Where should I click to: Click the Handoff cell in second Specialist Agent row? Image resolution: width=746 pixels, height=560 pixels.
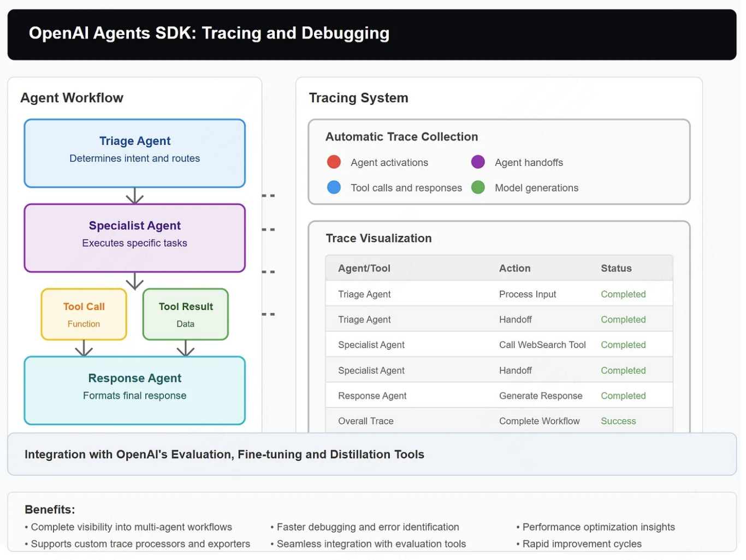pyautogui.click(x=515, y=370)
